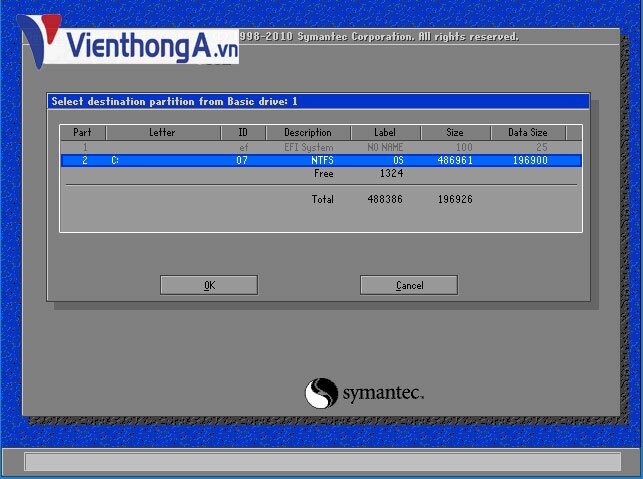
Task: Click the Cancel button
Action: tap(409, 285)
